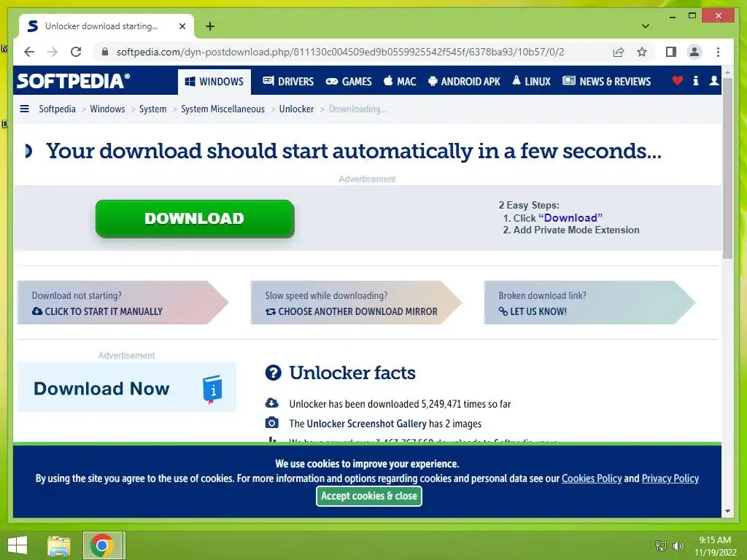Open Chrome side panel icon
The height and width of the screenshot is (560, 747).
click(x=671, y=52)
